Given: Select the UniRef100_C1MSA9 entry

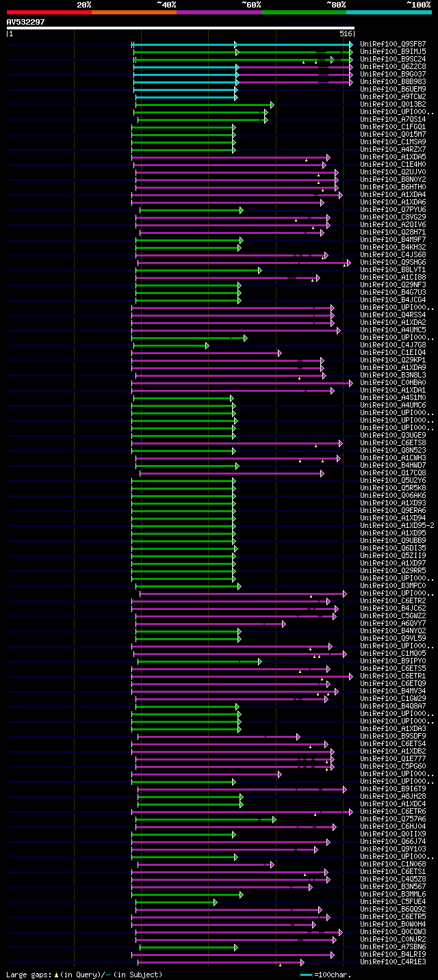Looking at the screenshot, I should 393,142.
